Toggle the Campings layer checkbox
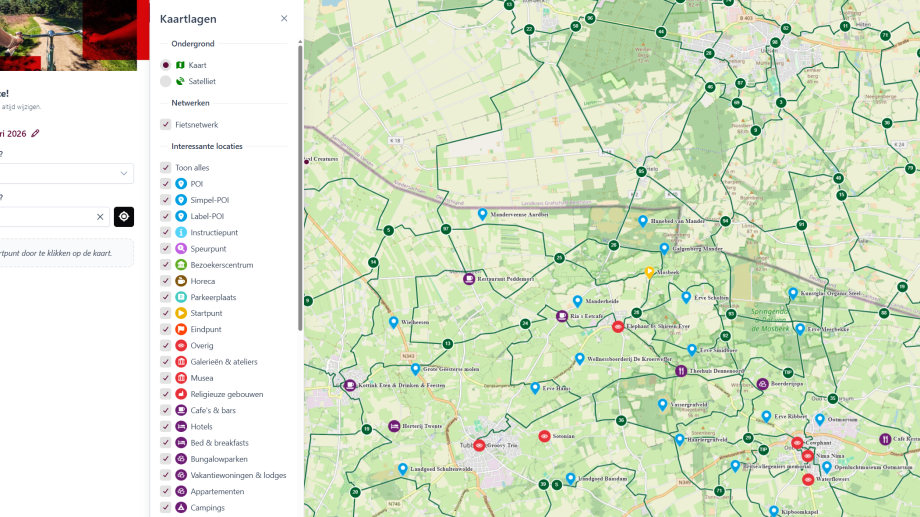This screenshot has height=517, width=920. pos(166,508)
